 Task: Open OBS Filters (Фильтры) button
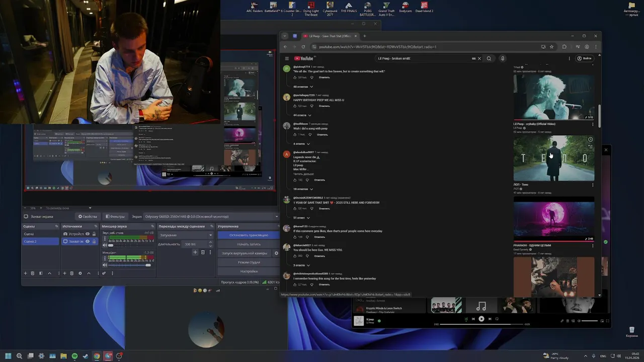click(x=115, y=217)
